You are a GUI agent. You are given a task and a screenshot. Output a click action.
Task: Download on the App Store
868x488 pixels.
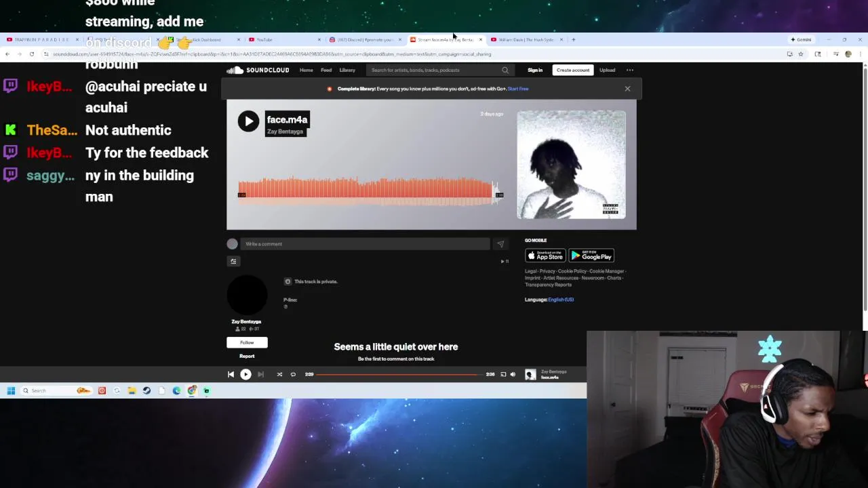tap(545, 256)
